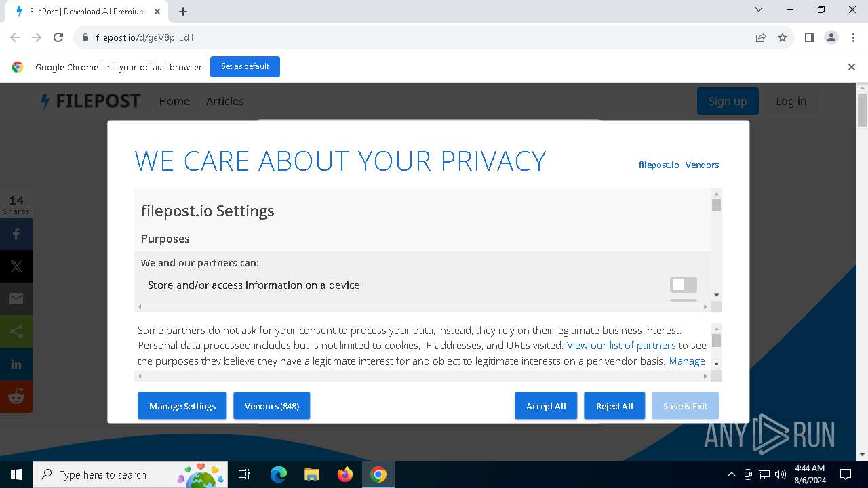This screenshot has width=868, height=488.
Task: Click Reject All button
Action: [614, 406]
